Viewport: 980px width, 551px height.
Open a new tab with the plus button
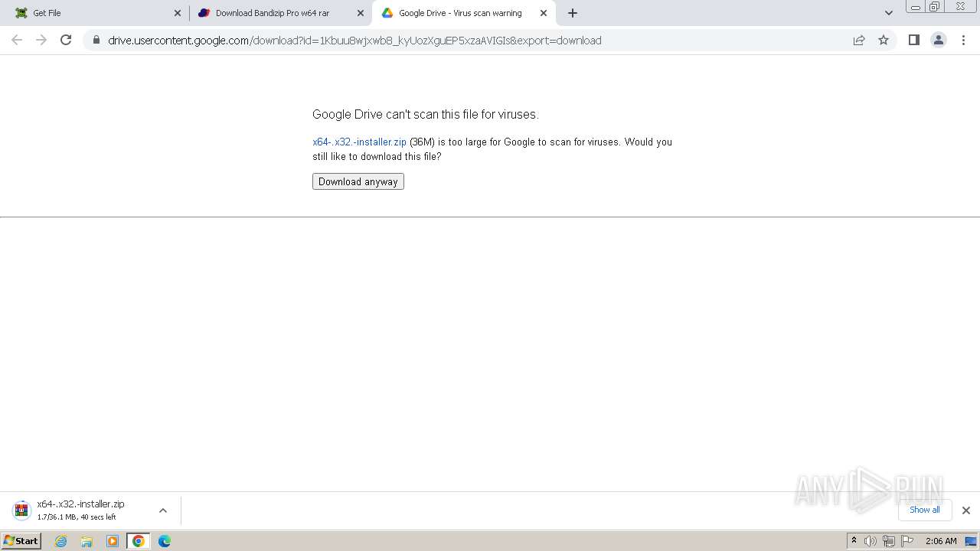(x=573, y=13)
